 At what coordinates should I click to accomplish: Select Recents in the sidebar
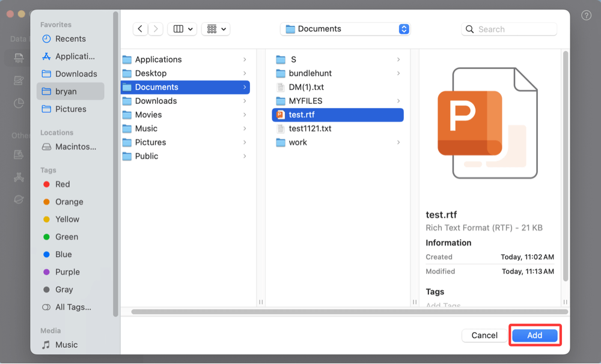pos(70,39)
